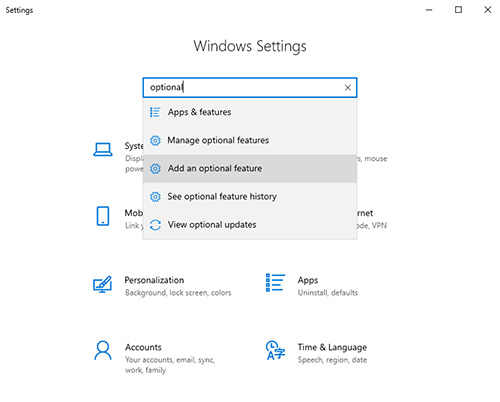Open the Personalization paintbrush icon
Image resolution: width=500 pixels, height=402 pixels.
(102, 284)
